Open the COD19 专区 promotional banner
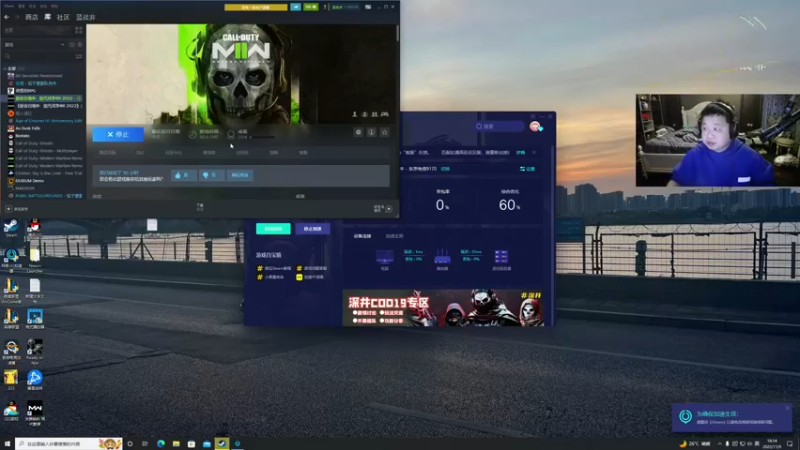 click(443, 307)
